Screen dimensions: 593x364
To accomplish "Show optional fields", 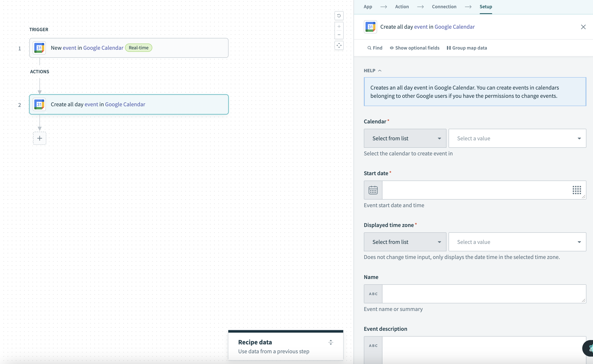I will pyautogui.click(x=415, y=48).
